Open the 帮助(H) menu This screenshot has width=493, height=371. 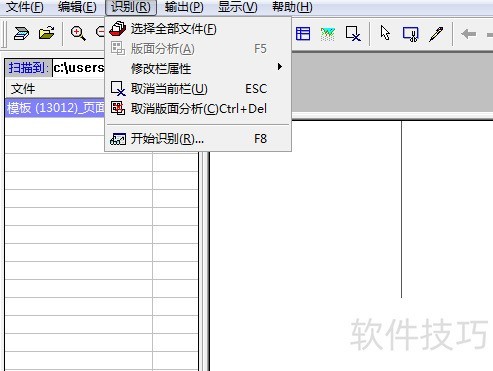[x=292, y=7]
